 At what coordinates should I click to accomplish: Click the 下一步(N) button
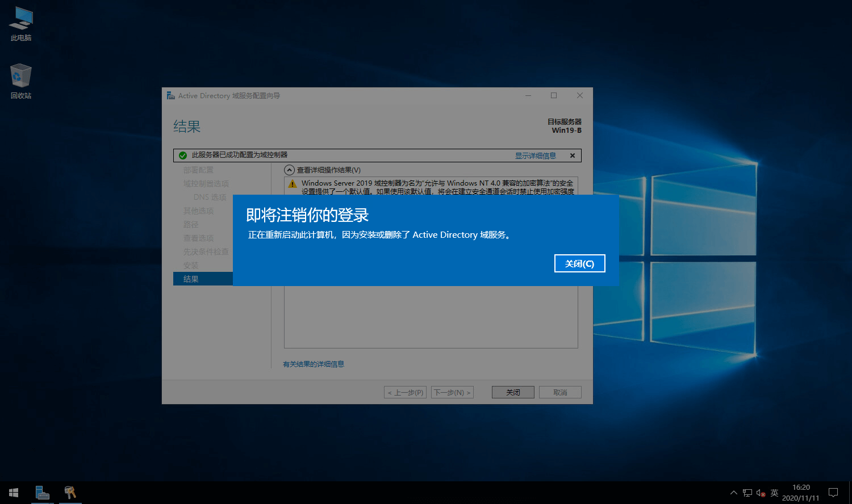tap(452, 392)
